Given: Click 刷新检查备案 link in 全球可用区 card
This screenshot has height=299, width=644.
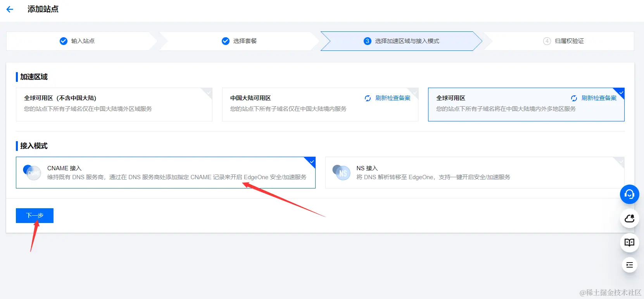Looking at the screenshot, I should 599,98.
